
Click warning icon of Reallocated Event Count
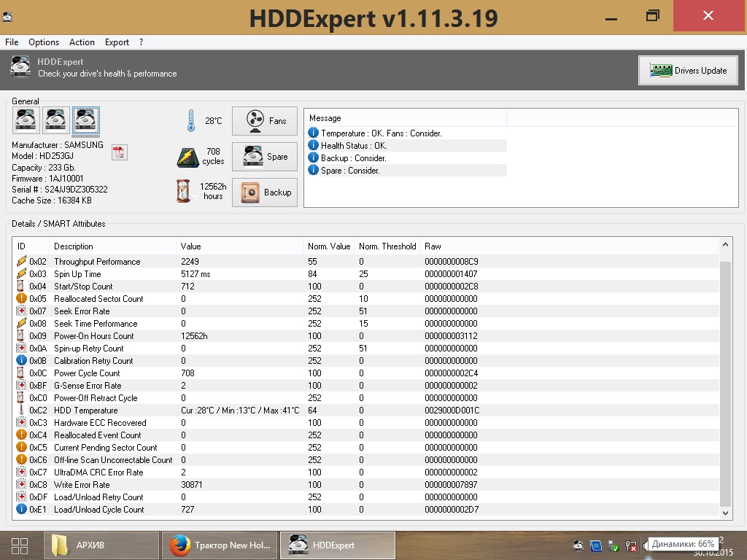point(21,435)
